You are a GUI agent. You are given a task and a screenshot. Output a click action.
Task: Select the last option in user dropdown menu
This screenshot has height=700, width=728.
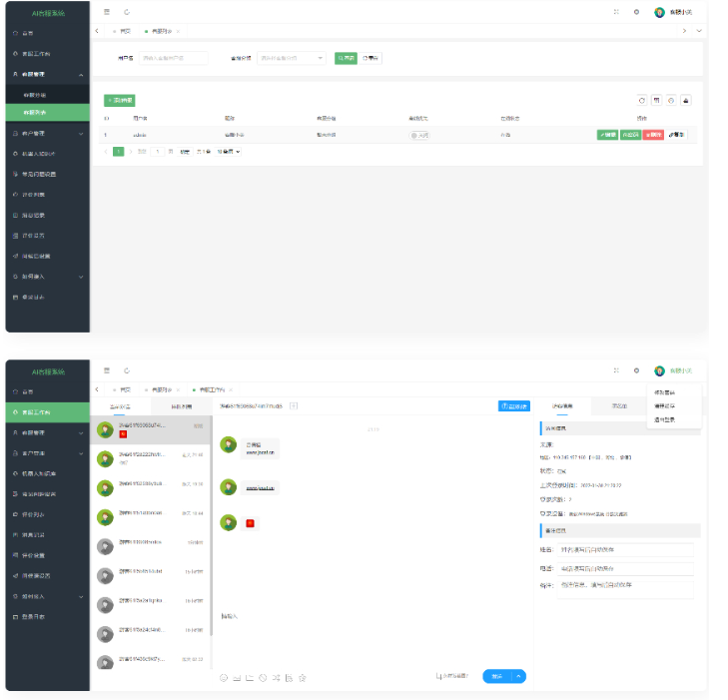[x=665, y=420]
